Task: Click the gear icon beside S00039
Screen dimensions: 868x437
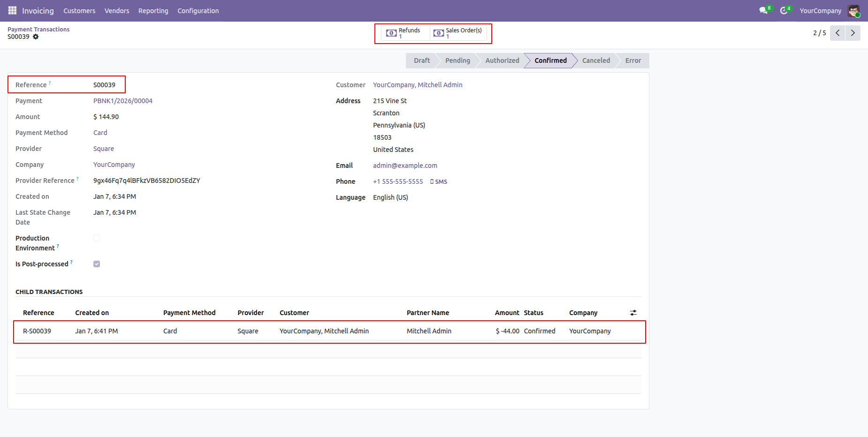Action: click(36, 37)
